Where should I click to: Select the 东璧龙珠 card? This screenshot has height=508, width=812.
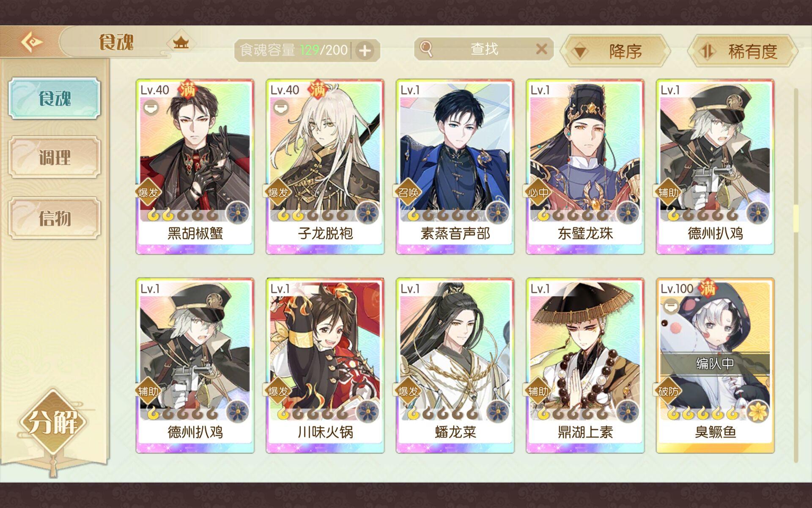coord(585,167)
